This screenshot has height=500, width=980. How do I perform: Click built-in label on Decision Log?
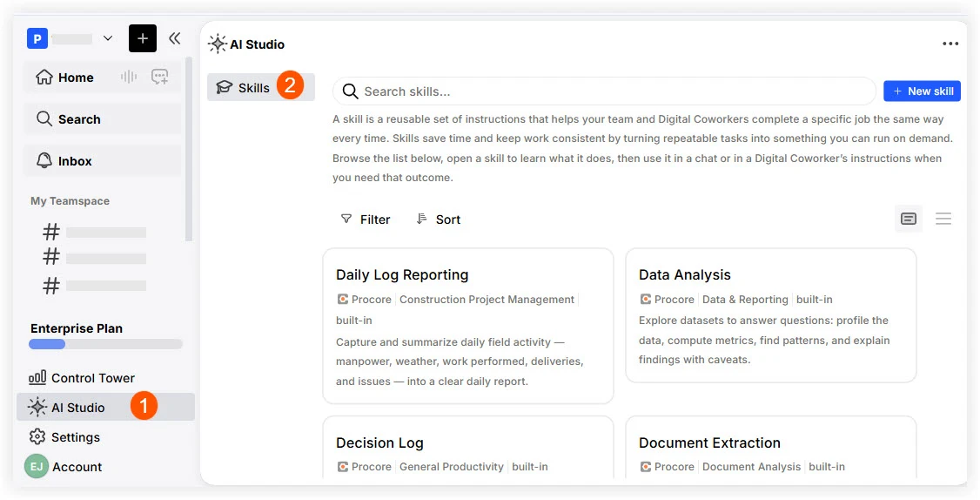tap(530, 467)
